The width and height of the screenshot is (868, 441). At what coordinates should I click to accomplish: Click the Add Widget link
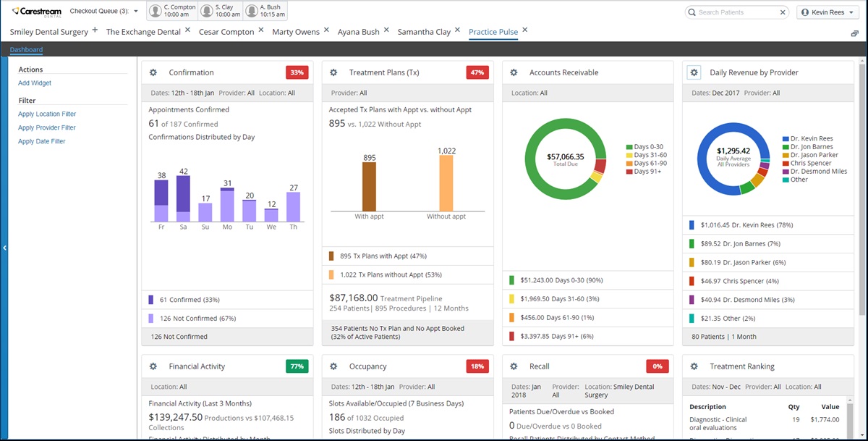(x=35, y=83)
